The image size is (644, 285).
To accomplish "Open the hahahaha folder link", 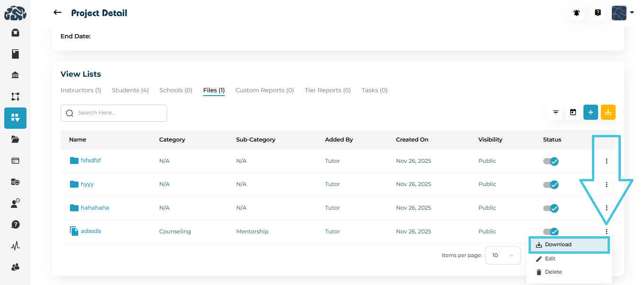I will pyautogui.click(x=95, y=208).
